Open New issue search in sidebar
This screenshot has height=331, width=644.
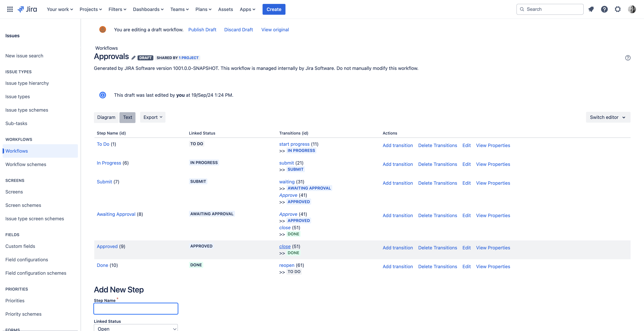tap(24, 56)
